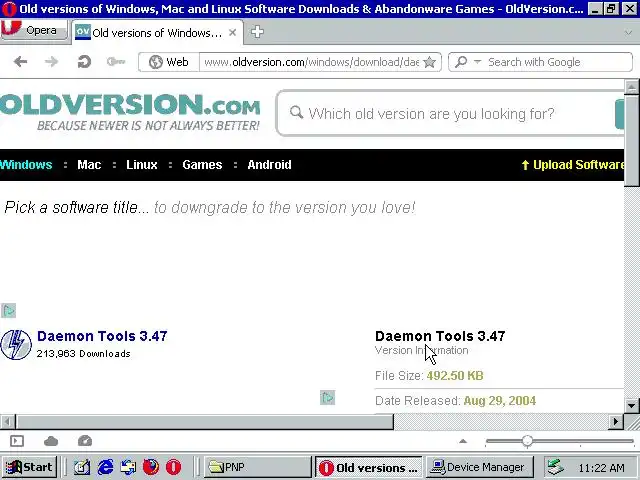Expand the closed tabs arrow at tab bar end
The image size is (640, 480).
point(629,33)
